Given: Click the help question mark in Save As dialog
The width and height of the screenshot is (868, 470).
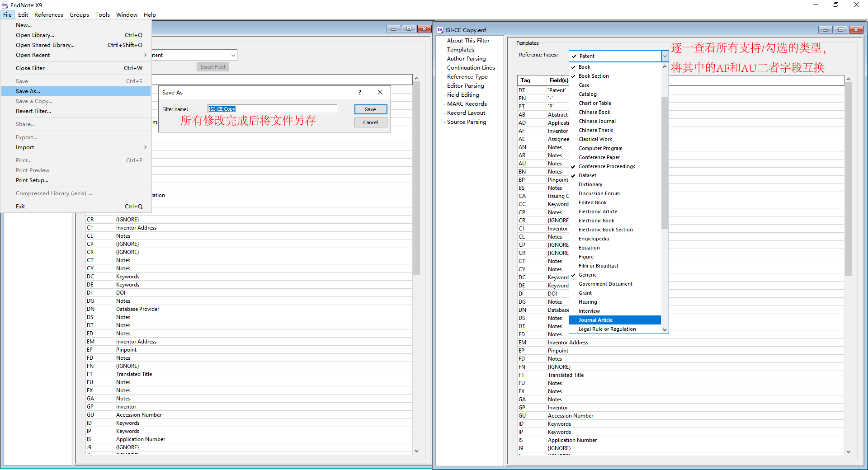Looking at the screenshot, I should tap(360, 92).
